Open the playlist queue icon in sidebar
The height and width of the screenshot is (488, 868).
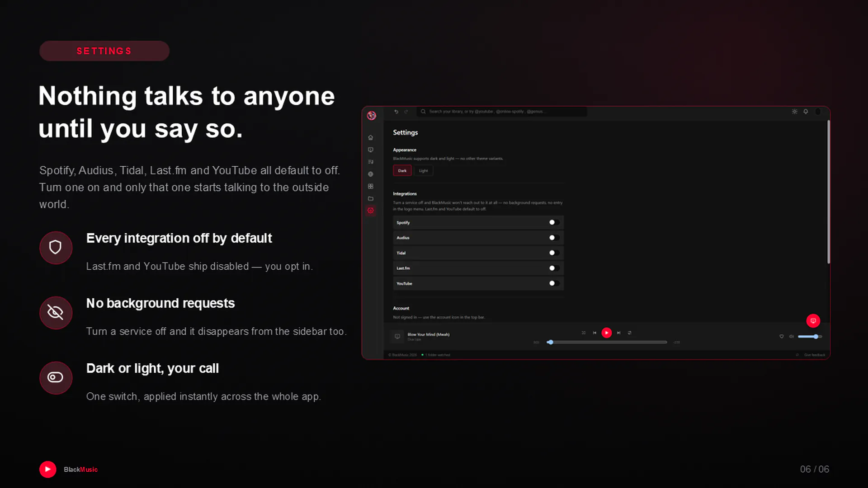[371, 162]
